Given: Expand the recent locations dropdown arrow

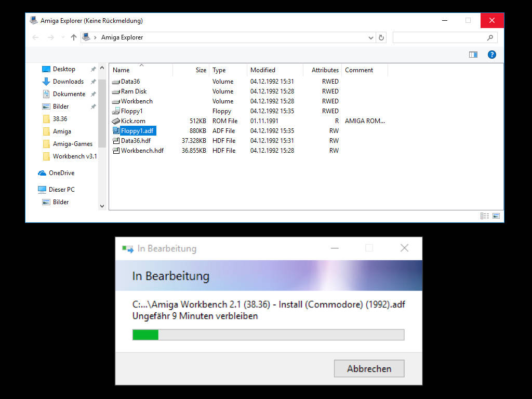Looking at the screenshot, I should point(63,37).
